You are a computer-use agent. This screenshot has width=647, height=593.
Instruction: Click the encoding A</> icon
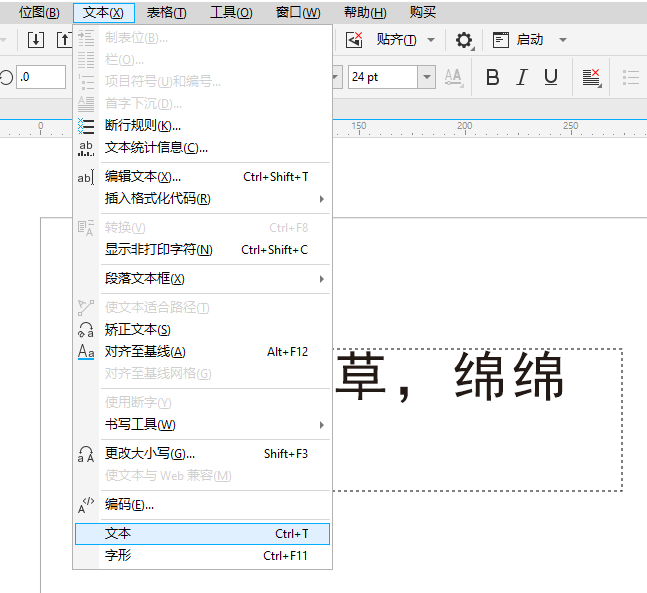click(86, 505)
